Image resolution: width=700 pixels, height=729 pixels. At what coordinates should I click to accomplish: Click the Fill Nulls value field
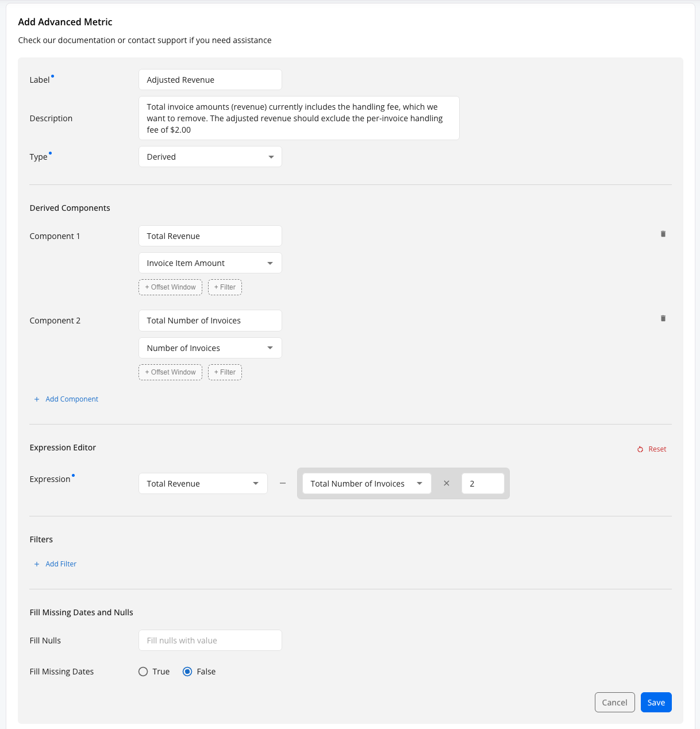point(210,641)
